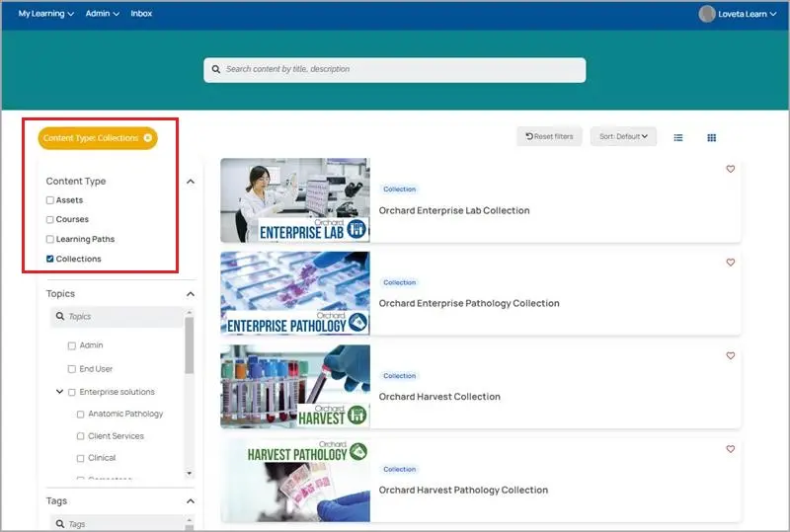Focus the Topics search field
790x532 pixels.
click(x=117, y=317)
